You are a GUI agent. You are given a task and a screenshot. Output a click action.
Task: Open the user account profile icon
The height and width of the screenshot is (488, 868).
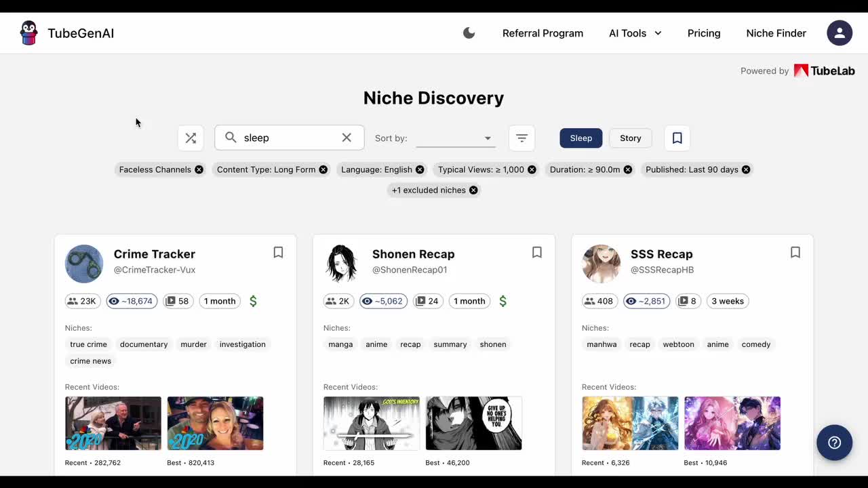click(x=840, y=33)
